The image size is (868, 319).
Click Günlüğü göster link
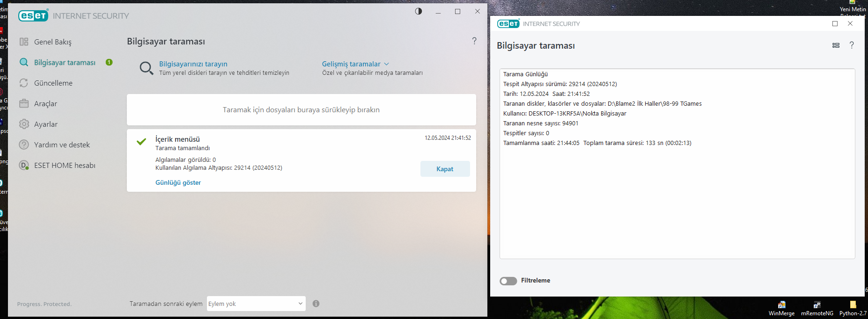(178, 183)
